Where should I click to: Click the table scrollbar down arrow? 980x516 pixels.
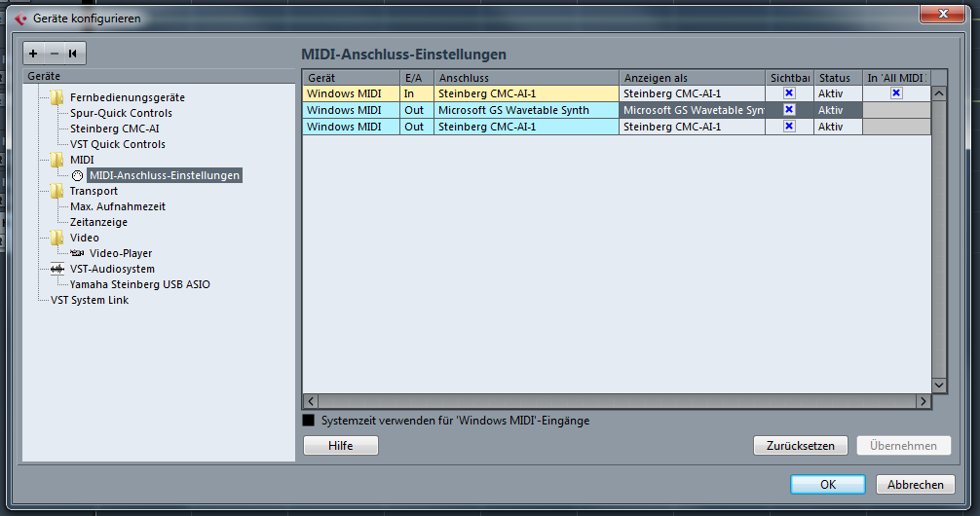tap(939, 386)
